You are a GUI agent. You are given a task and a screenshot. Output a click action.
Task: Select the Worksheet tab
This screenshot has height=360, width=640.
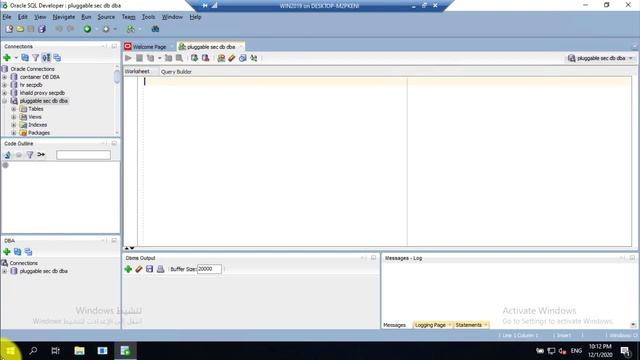click(137, 71)
